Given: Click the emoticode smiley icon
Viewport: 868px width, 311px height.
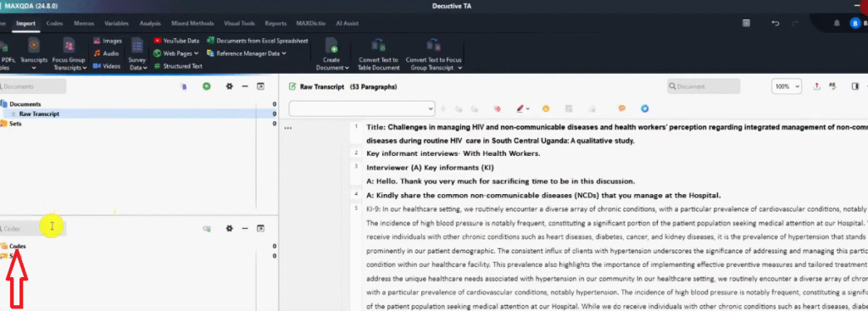Looking at the screenshot, I should coord(546,109).
